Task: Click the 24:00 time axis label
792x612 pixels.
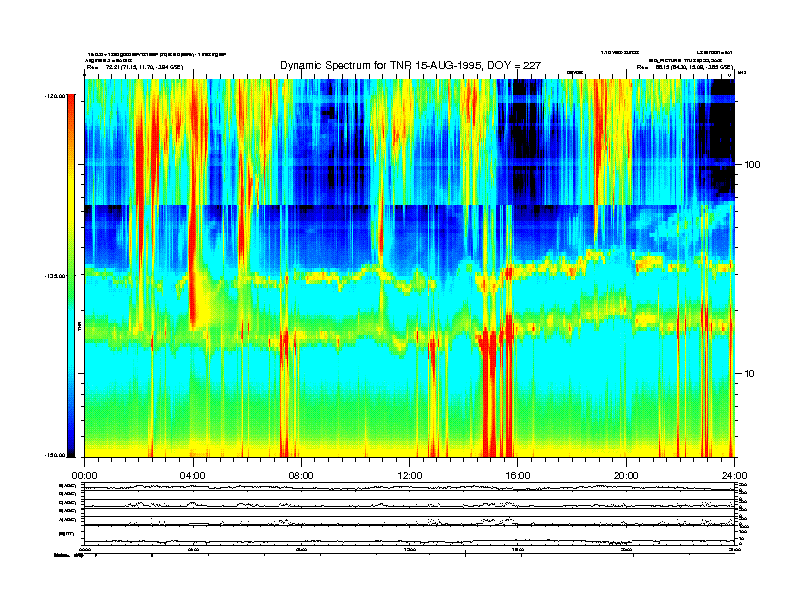Action: tap(734, 476)
